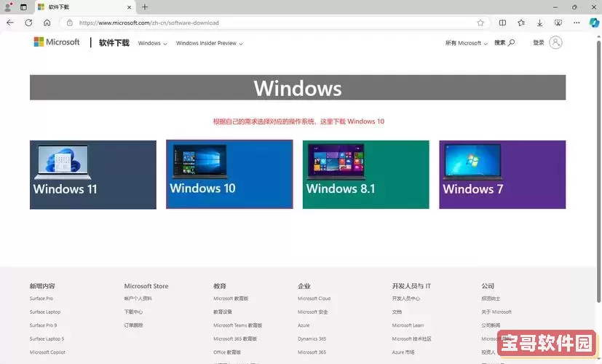
Task: Open the Azure footer link
Action: pos(304,325)
